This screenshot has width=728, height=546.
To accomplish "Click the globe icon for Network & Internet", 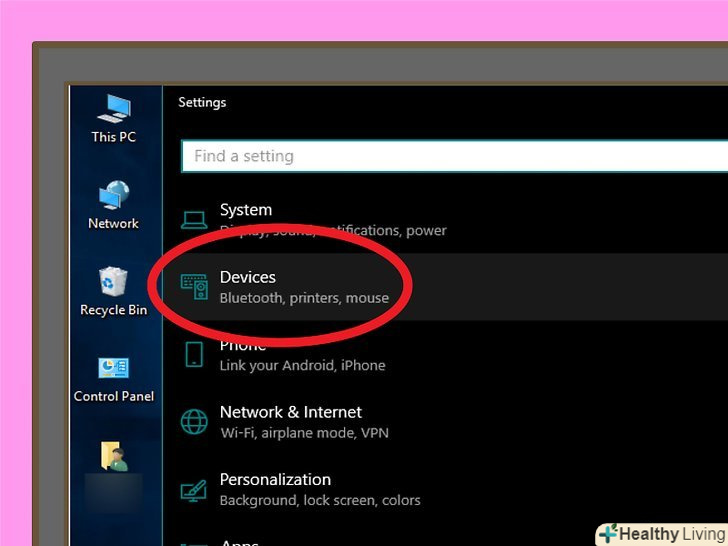I will point(194,422).
